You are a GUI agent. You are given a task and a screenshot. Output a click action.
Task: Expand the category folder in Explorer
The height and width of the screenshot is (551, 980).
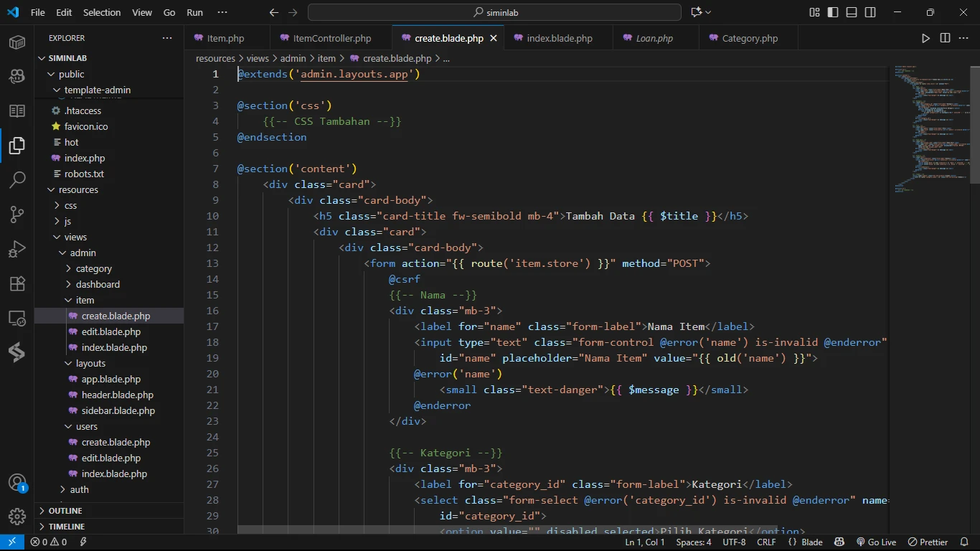coord(93,268)
